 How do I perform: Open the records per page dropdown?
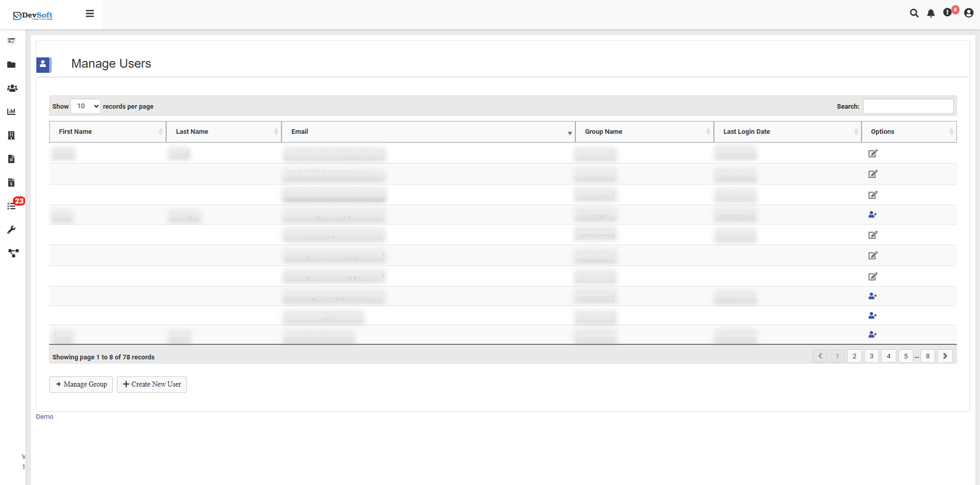click(x=85, y=106)
